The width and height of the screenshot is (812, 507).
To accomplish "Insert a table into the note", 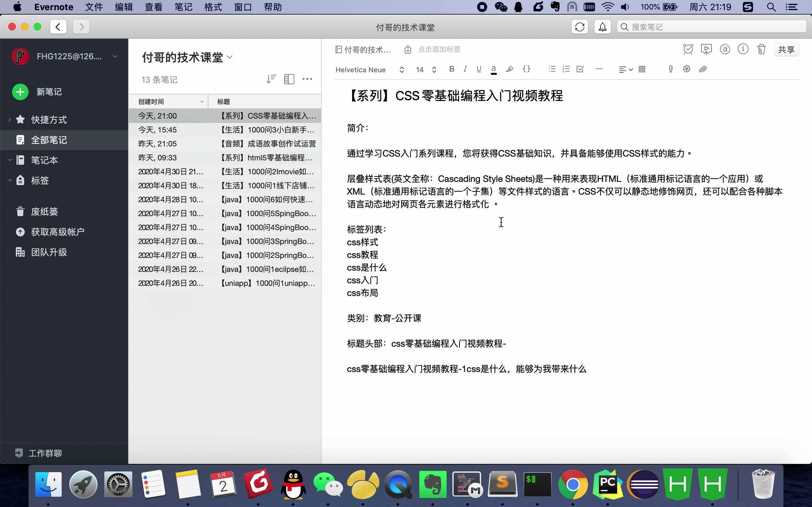I will (x=642, y=69).
